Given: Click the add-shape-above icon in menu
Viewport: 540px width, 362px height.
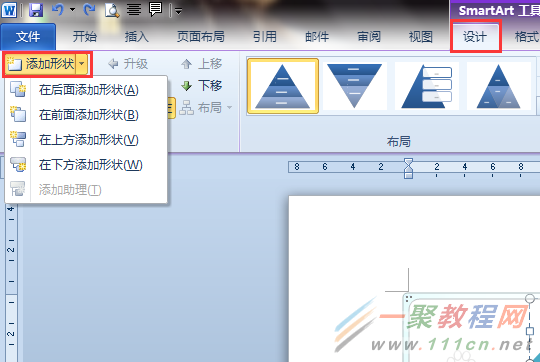Looking at the screenshot, I should [x=18, y=139].
